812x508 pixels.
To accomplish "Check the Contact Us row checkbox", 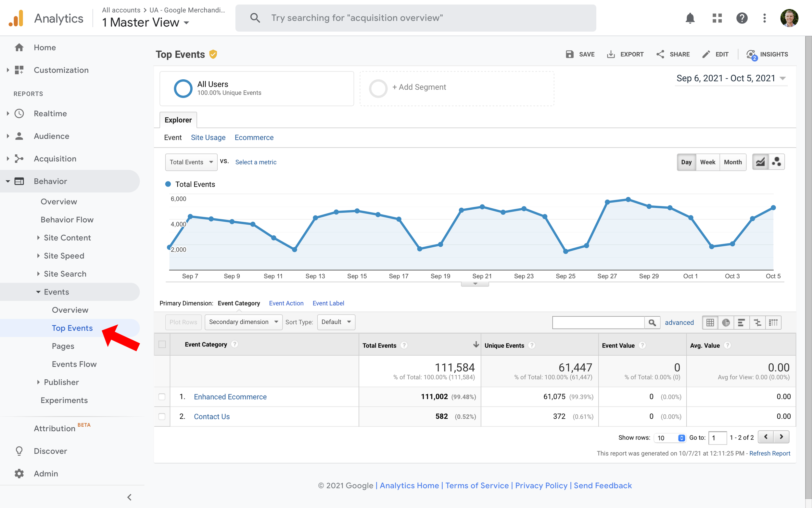I will [162, 416].
